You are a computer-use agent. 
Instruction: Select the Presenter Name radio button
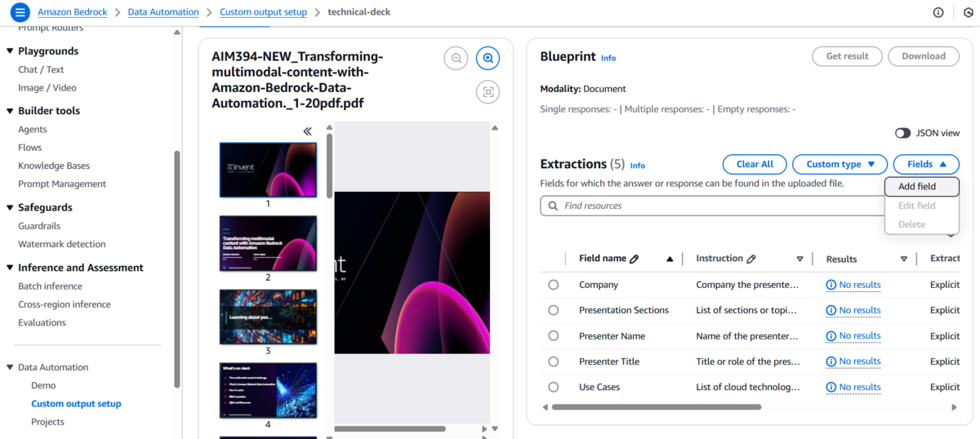pyautogui.click(x=554, y=335)
